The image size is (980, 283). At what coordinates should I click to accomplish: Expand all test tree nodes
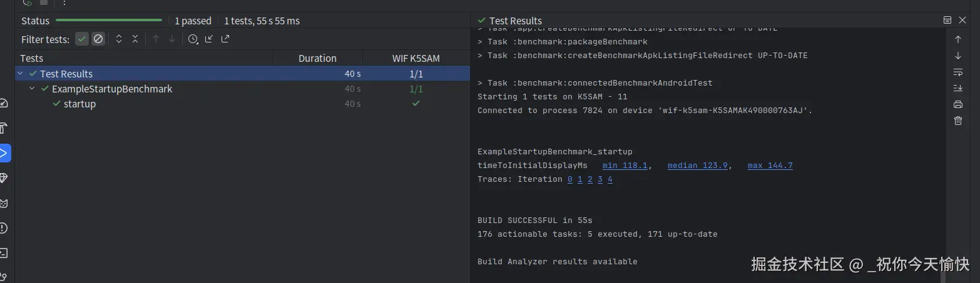(x=119, y=39)
